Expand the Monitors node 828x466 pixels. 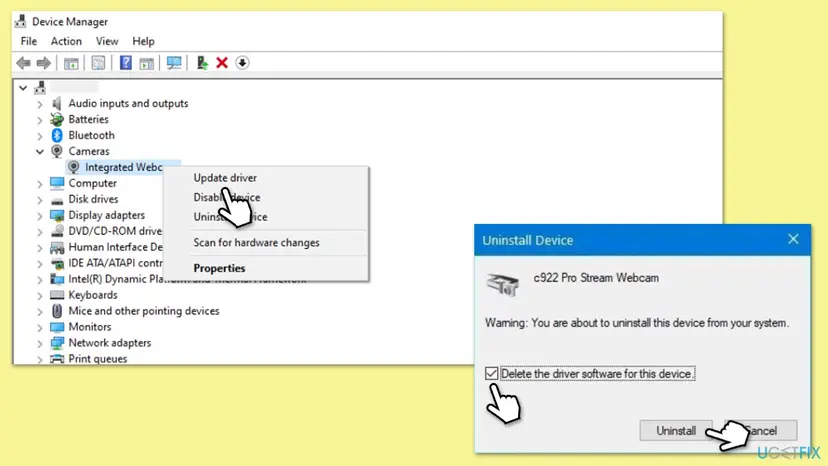coord(40,328)
